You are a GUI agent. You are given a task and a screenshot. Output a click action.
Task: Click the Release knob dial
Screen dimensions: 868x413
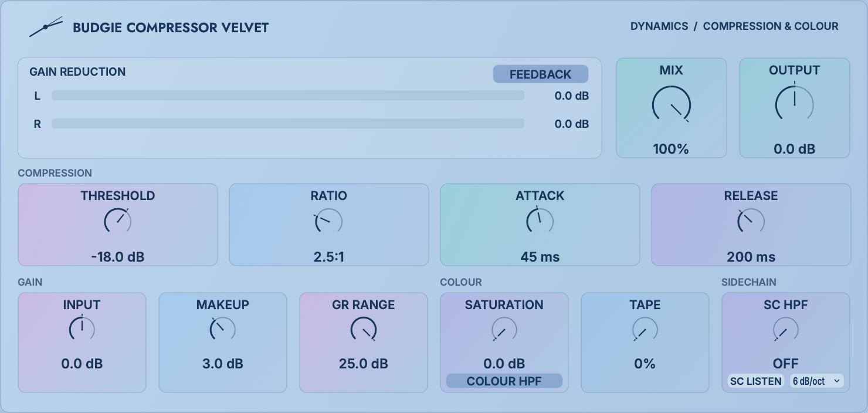(751, 222)
